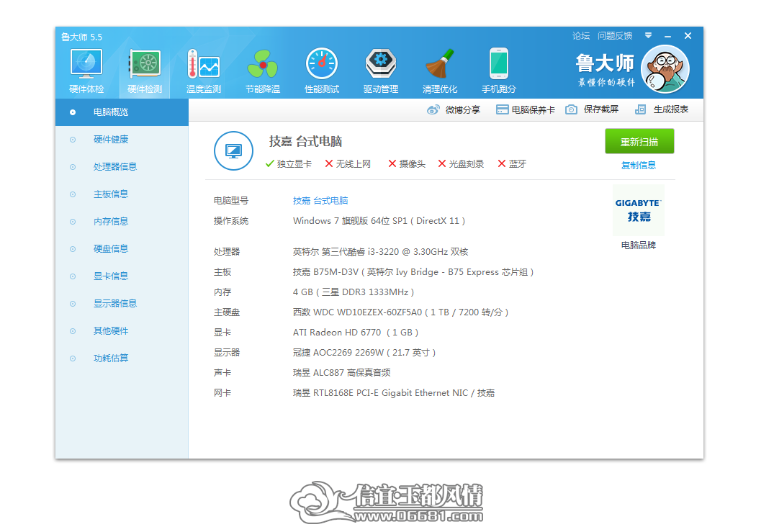Screen dimensions: 774x532
Task: Click the 蓝牙 feature indicator
Action: click(x=512, y=164)
